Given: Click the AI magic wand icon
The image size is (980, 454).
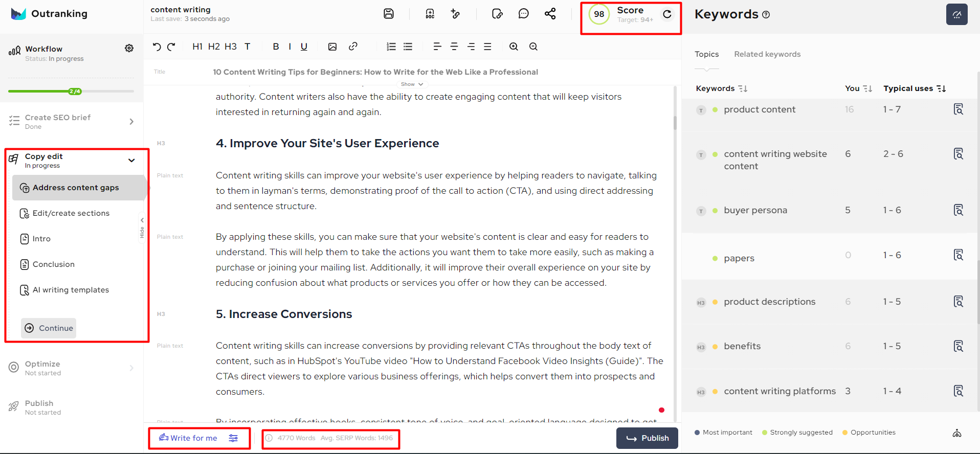Looking at the screenshot, I should point(455,14).
